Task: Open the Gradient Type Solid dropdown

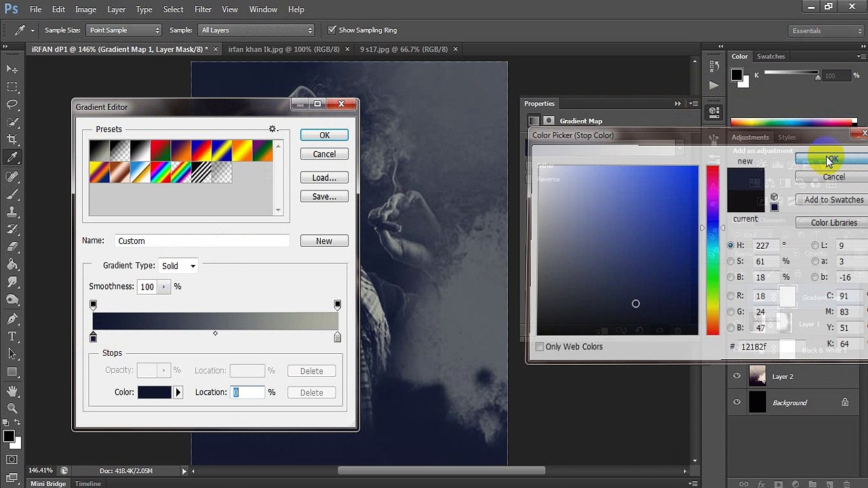Action: [x=178, y=266]
